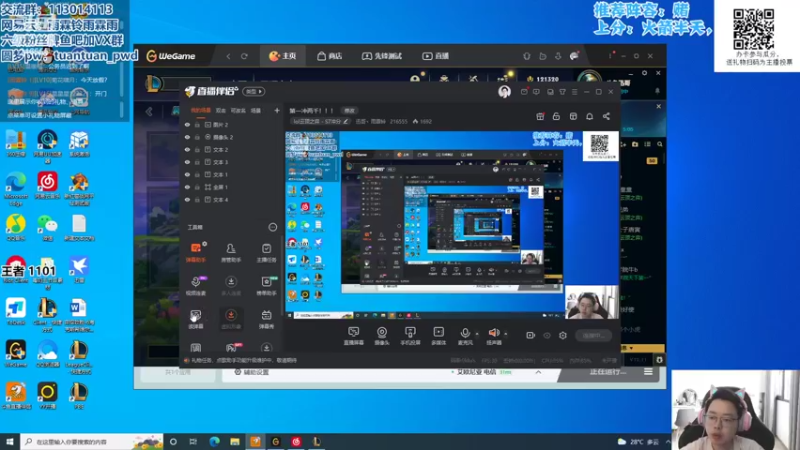
Task: Select the 摄像头 2 layer row
Action: pyautogui.click(x=232, y=137)
